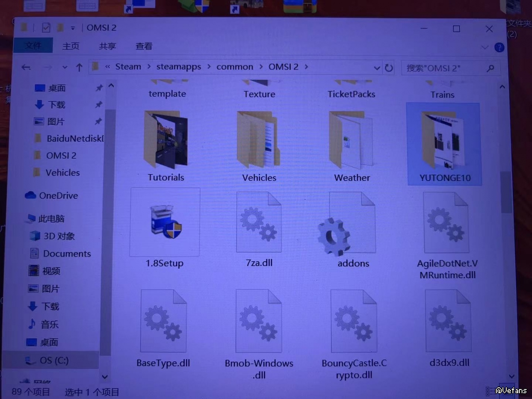Click the navigation pane scroll up arrow

[x=111, y=86]
